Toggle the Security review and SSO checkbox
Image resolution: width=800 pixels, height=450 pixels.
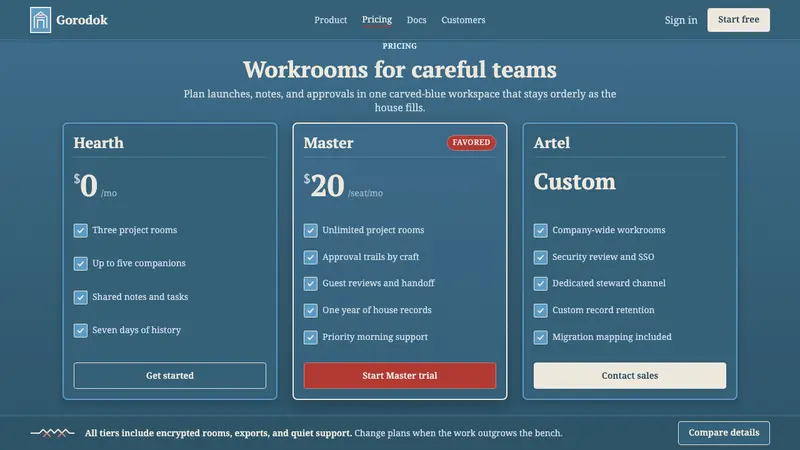(x=540, y=257)
